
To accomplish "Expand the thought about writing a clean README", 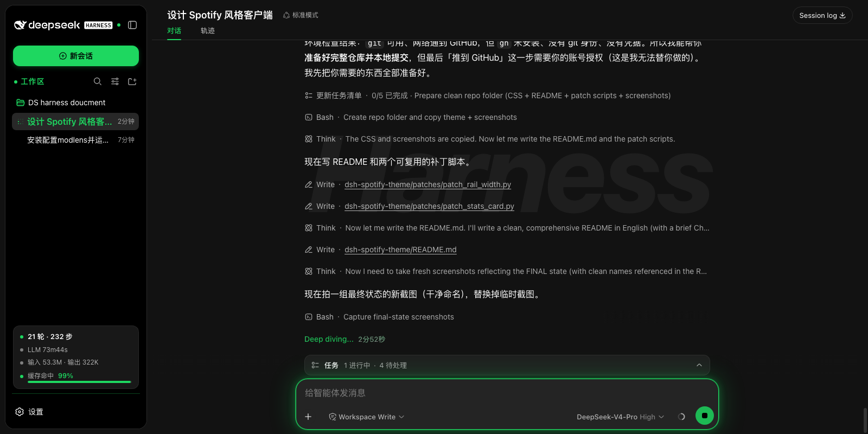I will [x=507, y=228].
